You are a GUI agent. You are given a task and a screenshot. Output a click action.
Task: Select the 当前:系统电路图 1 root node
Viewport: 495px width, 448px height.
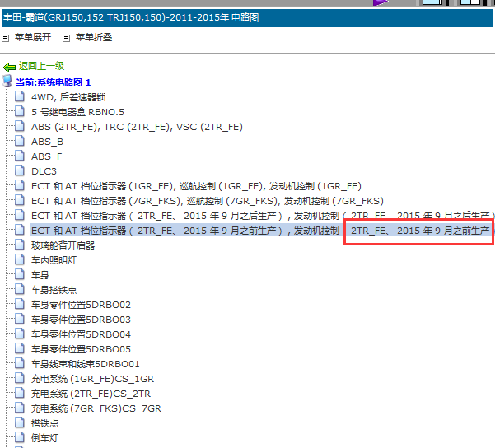(54, 82)
